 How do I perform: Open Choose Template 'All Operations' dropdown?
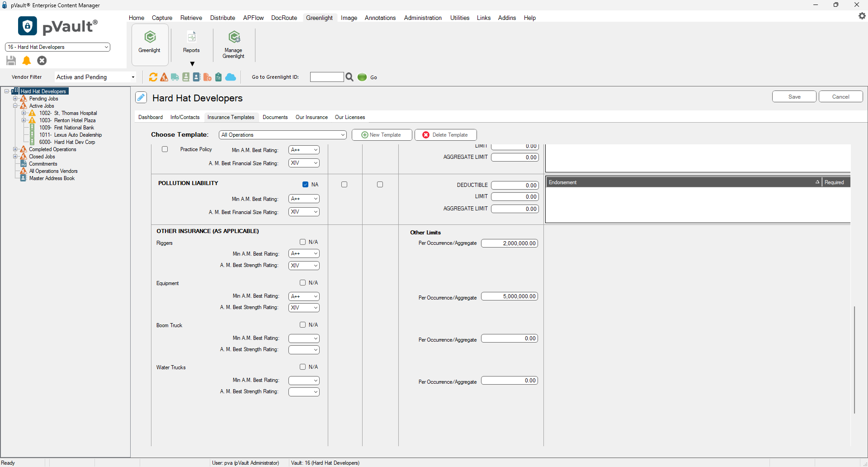283,135
